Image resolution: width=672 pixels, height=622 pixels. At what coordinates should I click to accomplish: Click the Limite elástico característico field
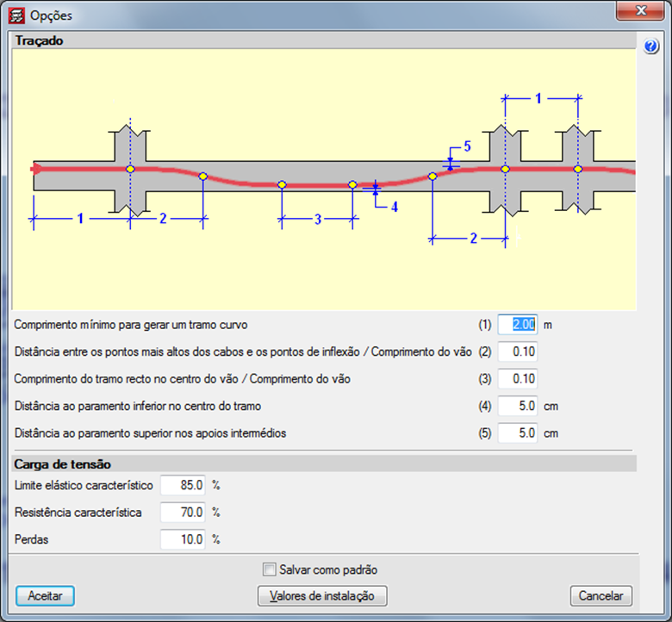pos(184,486)
